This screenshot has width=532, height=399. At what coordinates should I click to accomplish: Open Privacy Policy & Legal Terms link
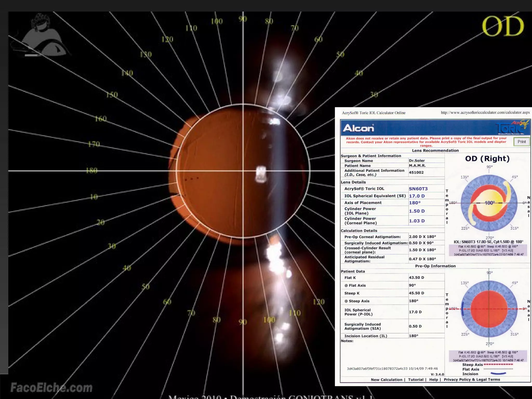[x=472, y=380]
